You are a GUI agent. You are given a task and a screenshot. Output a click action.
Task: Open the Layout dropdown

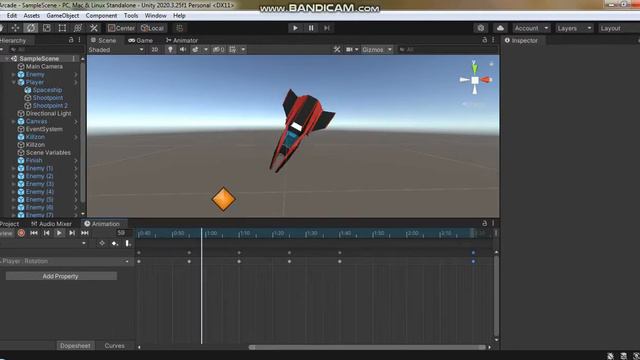click(618, 28)
